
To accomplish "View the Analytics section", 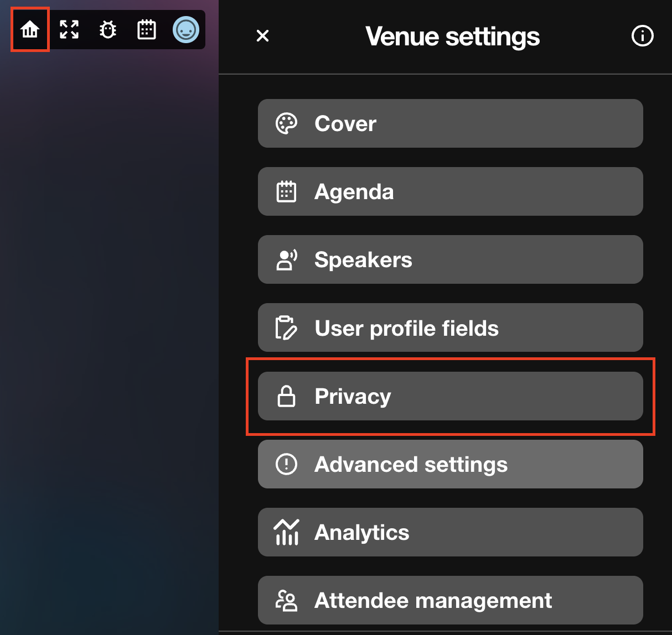I will click(450, 532).
